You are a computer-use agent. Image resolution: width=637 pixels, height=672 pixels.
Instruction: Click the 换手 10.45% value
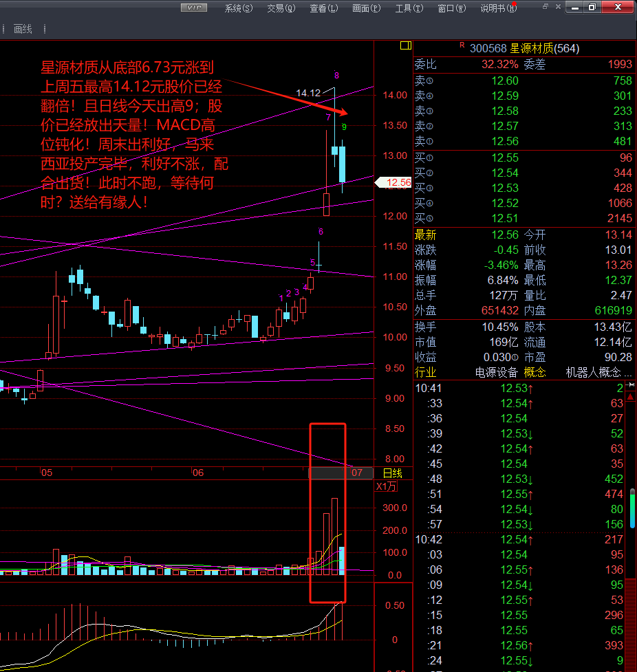point(500,327)
